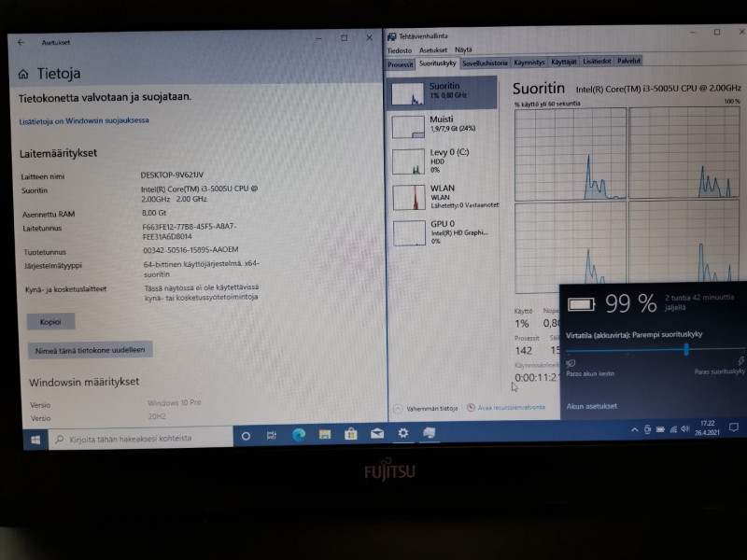Select Task Manager icon in taskbar
Viewport: 747px width, 560px height.
430,432
